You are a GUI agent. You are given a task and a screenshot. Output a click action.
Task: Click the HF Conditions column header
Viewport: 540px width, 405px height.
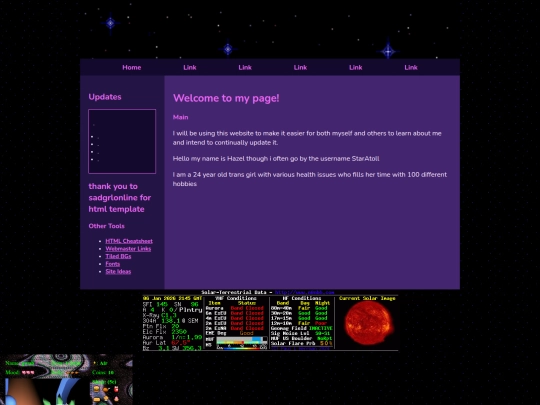click(302, 298)
